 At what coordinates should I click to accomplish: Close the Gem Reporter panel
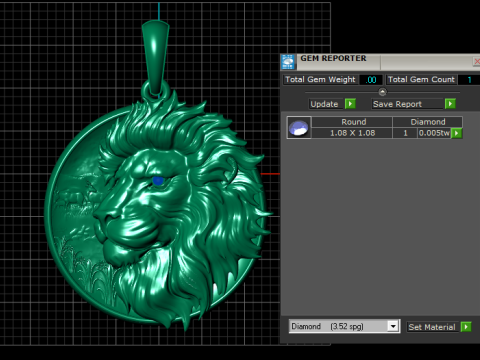pos(476,61)
